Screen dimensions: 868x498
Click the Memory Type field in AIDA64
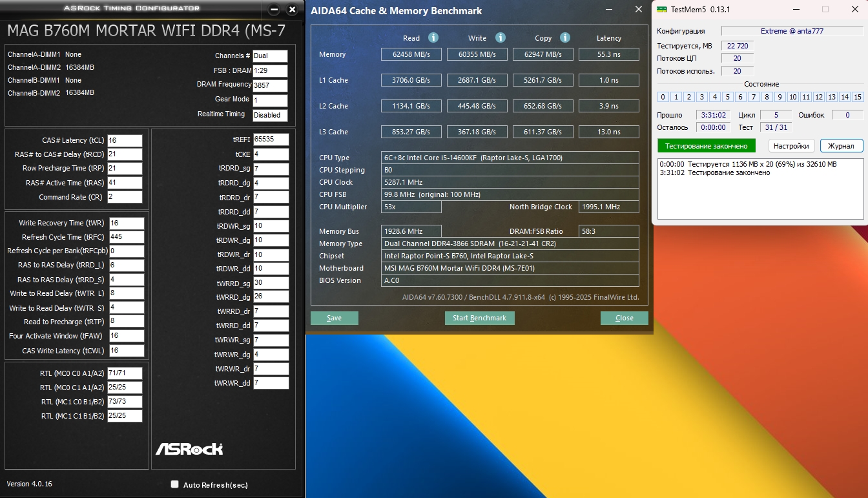(x=510, y=244)
